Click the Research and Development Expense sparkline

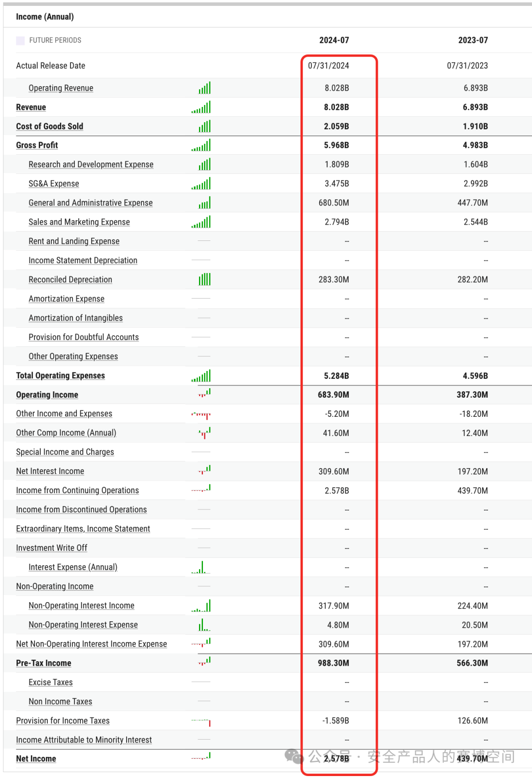(x=204, y=164)
